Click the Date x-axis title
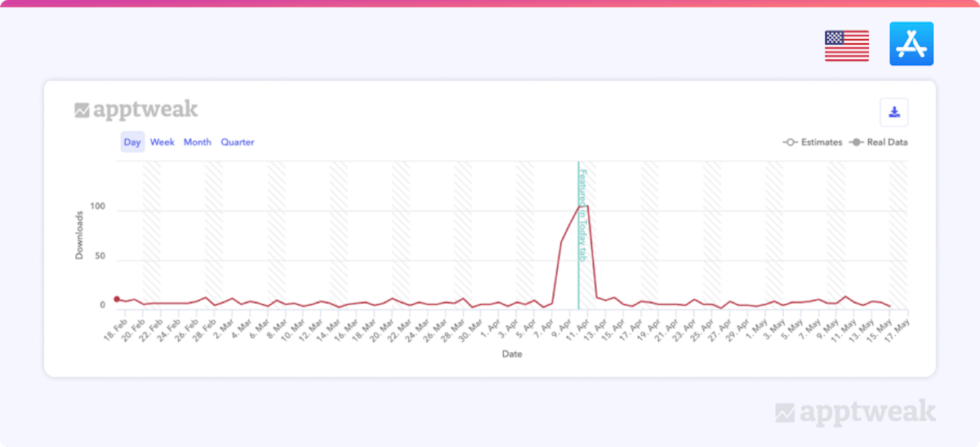The width and height of the screenshot is (980, 447). 512,354
